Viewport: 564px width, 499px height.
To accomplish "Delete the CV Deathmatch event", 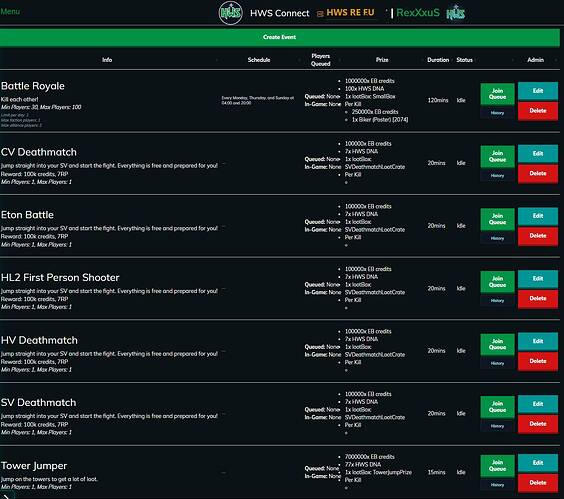I will [x=538, y=173].
